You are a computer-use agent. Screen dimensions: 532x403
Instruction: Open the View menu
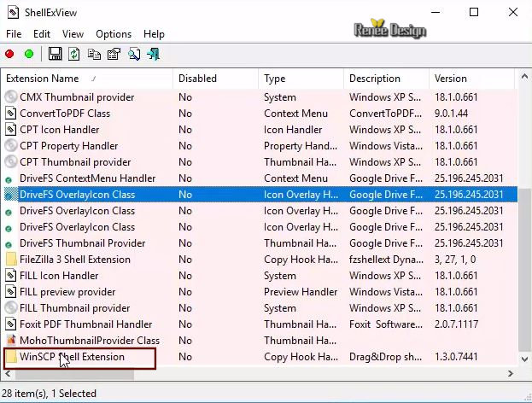pos(73,34)
